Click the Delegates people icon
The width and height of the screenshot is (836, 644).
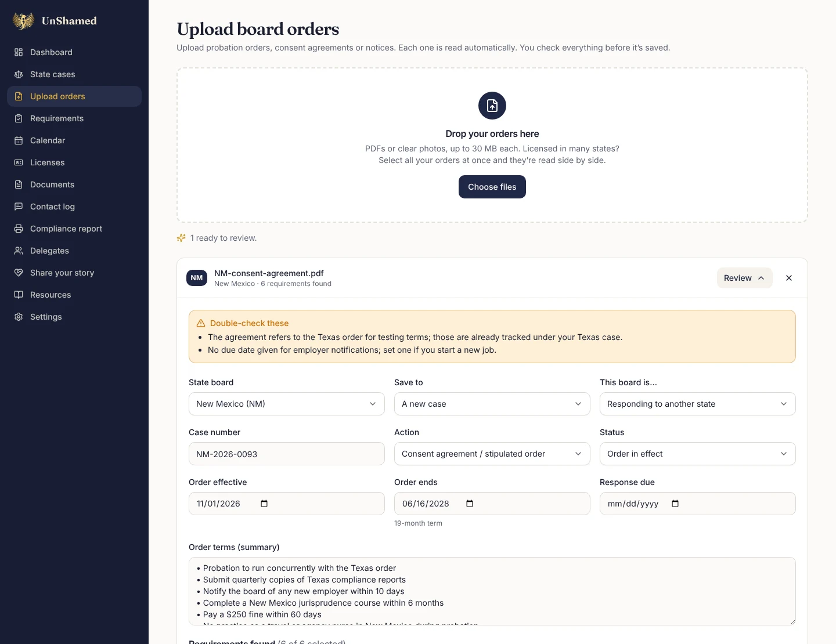click(x=19, y=251)
